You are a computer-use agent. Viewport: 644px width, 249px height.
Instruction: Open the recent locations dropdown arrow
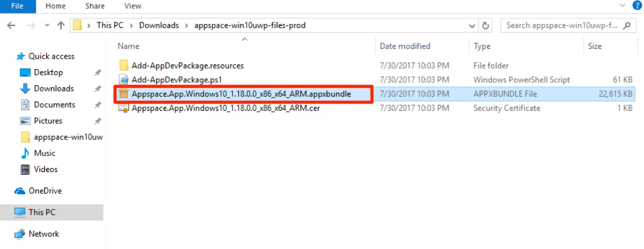46,25
